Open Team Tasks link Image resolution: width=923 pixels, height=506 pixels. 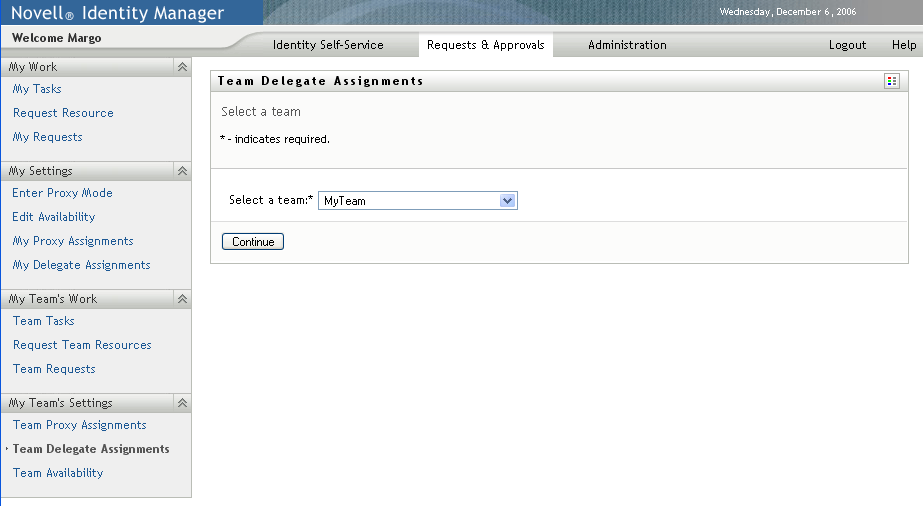click(x=44, y=321)
